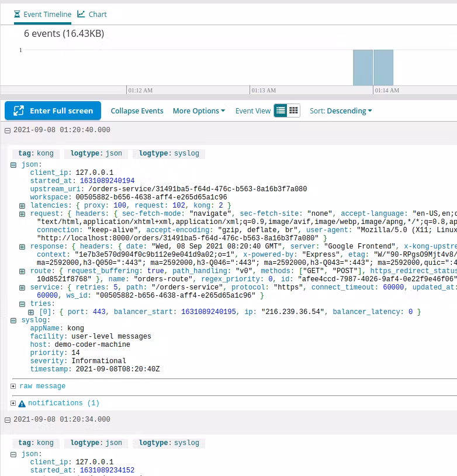Image resolution: width=457 pixels, height=476 pixels.
Task: Click the later timeline bar before 01:14 AM
Action: pos(383,68)
